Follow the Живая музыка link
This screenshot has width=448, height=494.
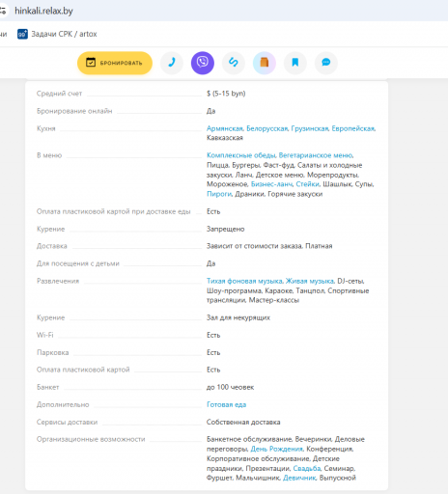pos(310,281)
